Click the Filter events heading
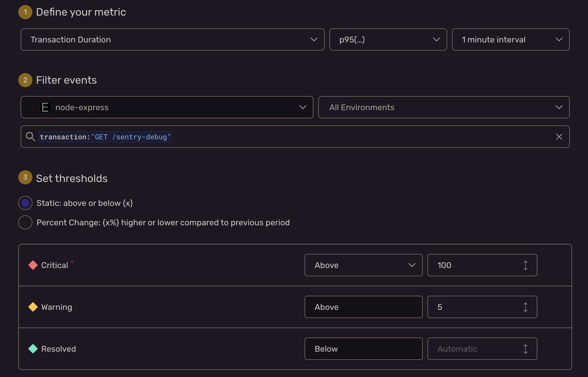Viewport: 588px width, 377px height. click(x=66, y=80)
